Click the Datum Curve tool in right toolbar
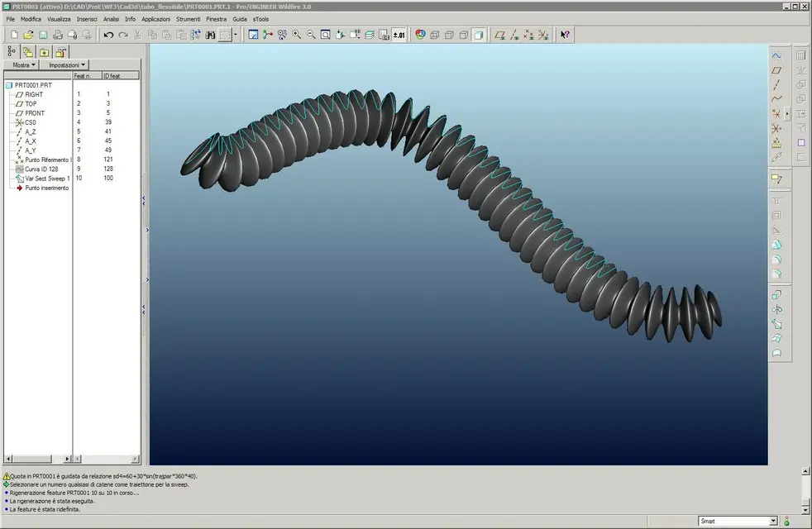The width and height of the screenshot is (812, 529). pos(776,99)
